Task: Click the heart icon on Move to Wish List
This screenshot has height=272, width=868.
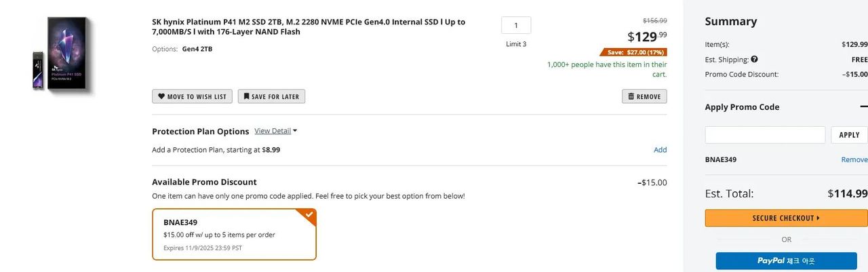Action: 161,96
